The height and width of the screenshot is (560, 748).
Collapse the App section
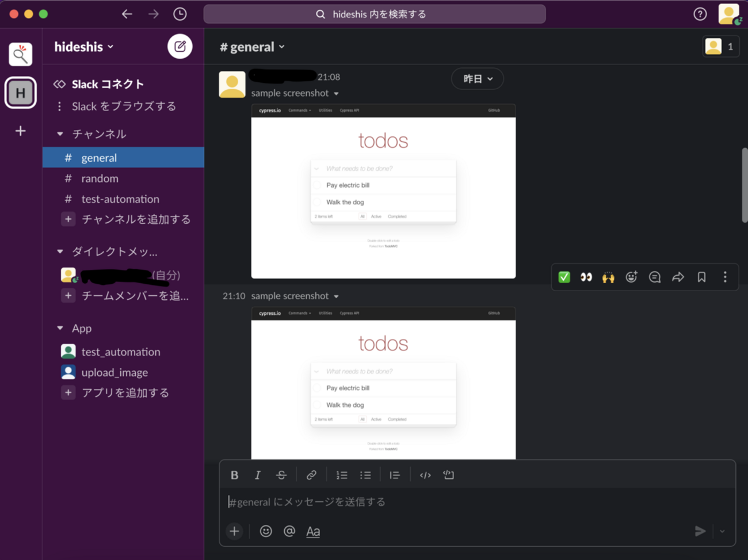[x=60, y=328]
